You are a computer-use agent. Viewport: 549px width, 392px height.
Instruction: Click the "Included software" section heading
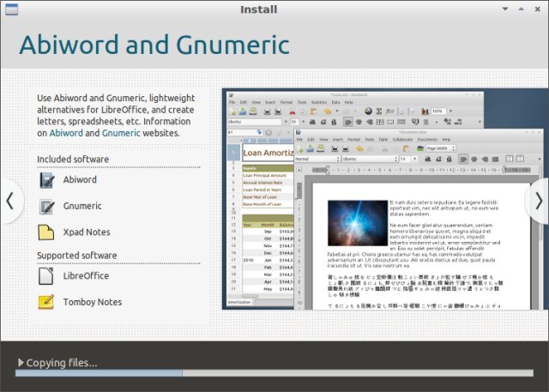(x=73, y=160)
